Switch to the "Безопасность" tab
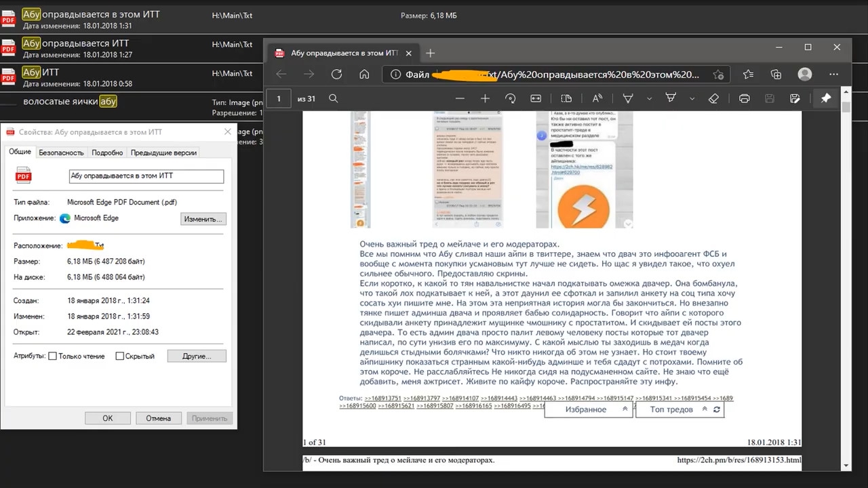The width and height of the screenshot is (868, 488). click(61, 152)
